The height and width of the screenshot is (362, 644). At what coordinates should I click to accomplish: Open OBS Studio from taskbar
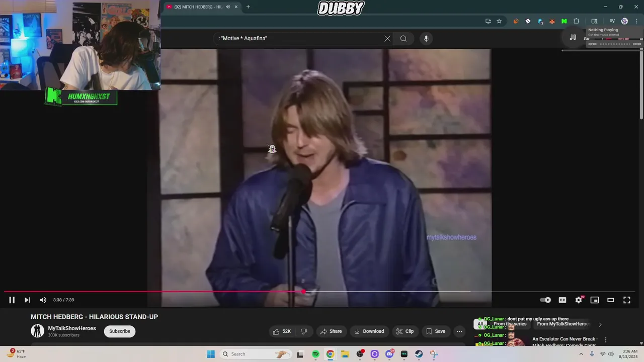pos(360,354)
